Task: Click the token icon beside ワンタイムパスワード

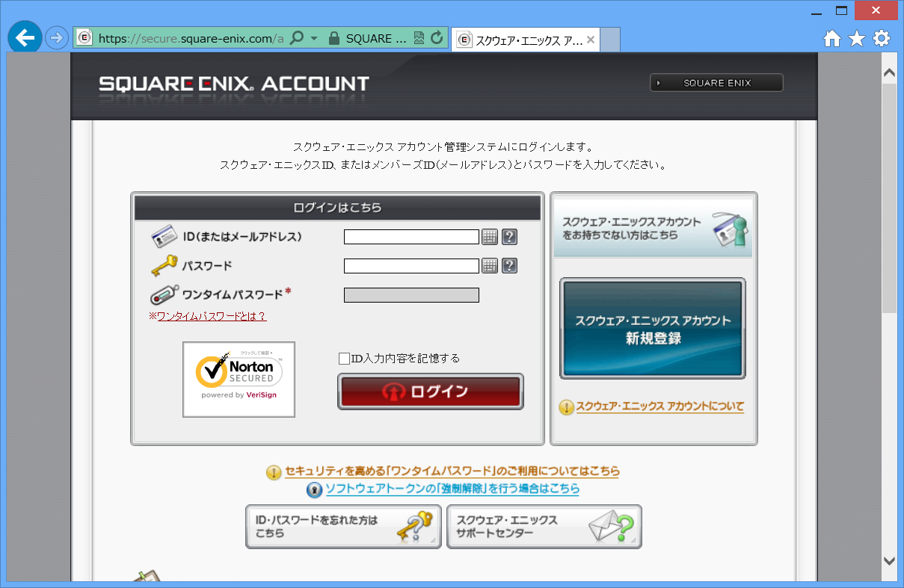Action: point(164,294)
